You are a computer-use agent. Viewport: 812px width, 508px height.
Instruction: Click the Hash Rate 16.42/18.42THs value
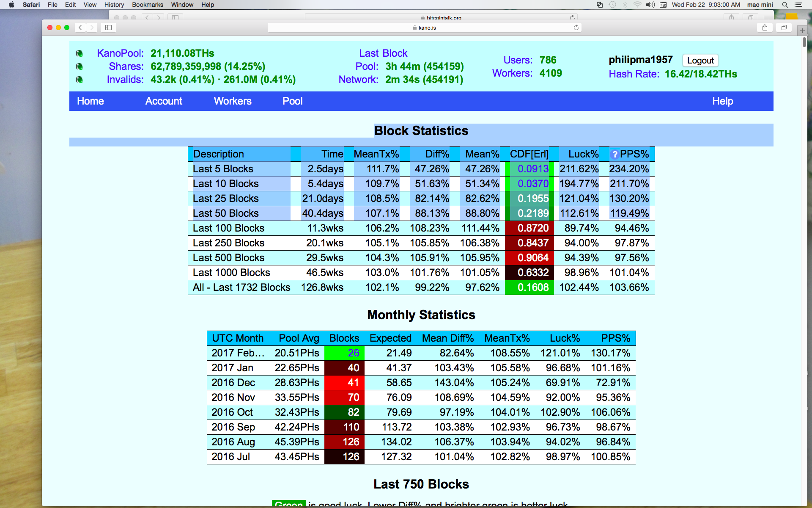point(701,74)
